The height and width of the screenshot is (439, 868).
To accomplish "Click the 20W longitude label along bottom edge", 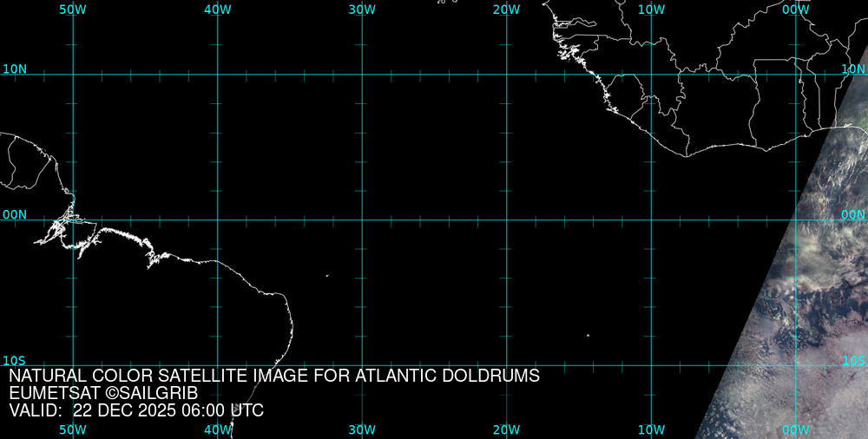I will (x=506, y=429).
